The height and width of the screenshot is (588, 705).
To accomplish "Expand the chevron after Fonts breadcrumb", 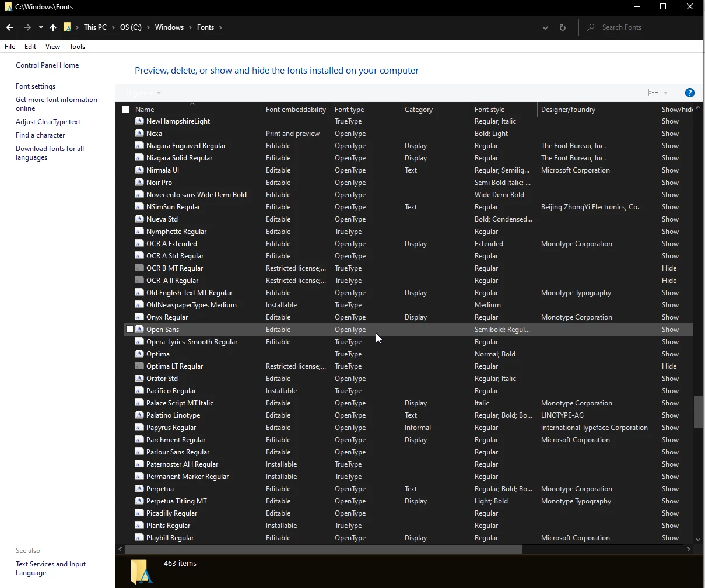I will (220, 27).
